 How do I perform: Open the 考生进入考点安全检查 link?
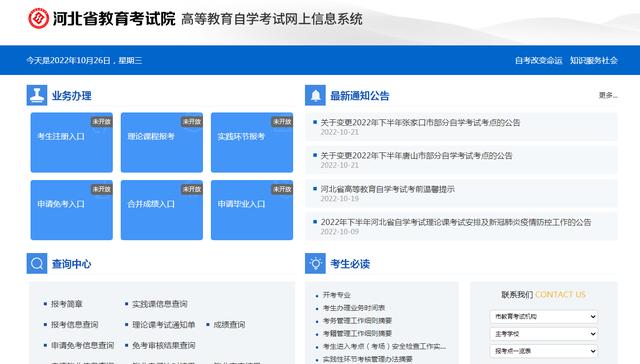(x=384, y=346)
